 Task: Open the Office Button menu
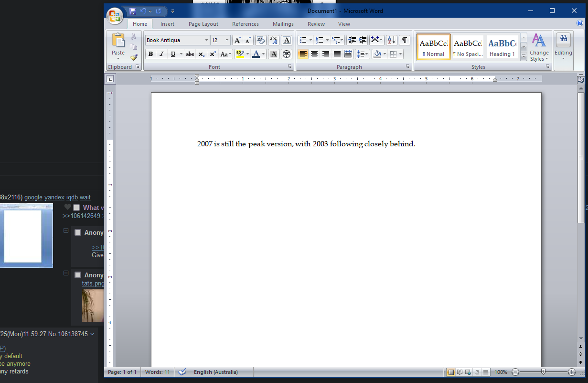point(115,16)
